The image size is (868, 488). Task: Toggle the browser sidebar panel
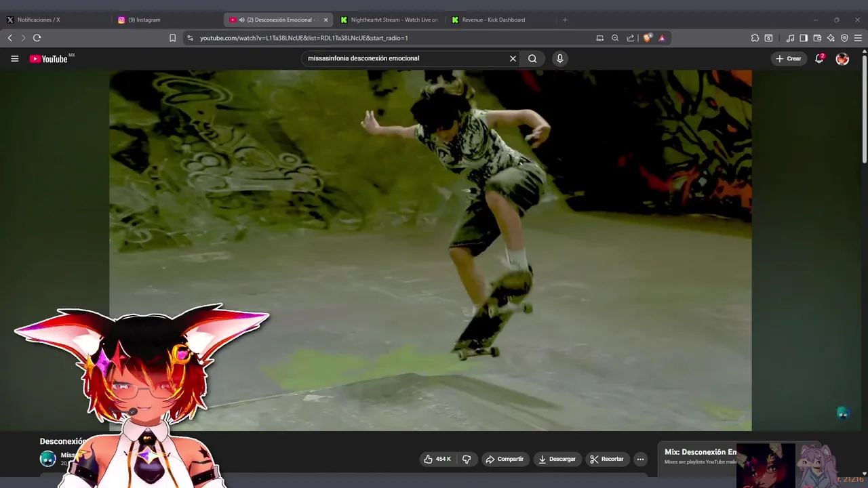[804, 38]
